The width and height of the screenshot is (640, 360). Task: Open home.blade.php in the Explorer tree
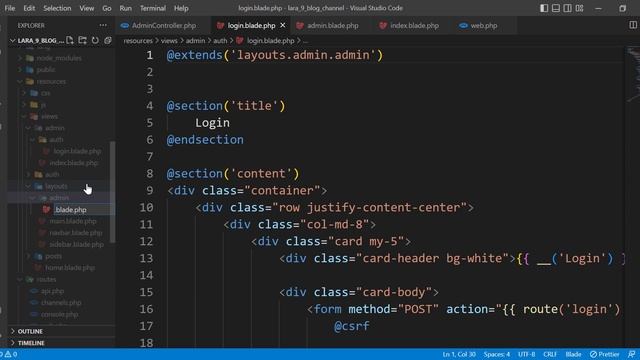[x=69, y=268]
